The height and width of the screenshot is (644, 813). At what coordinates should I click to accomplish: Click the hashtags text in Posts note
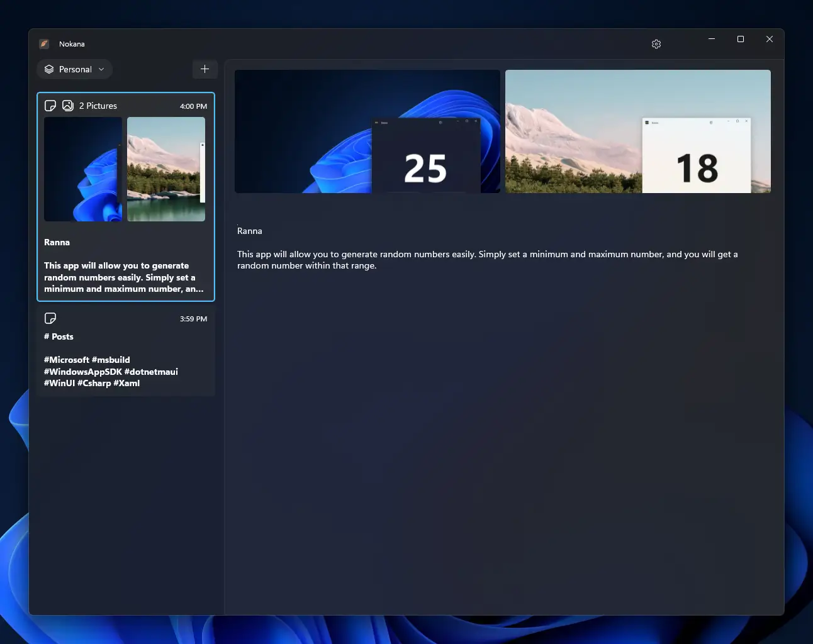click(111, 371)
